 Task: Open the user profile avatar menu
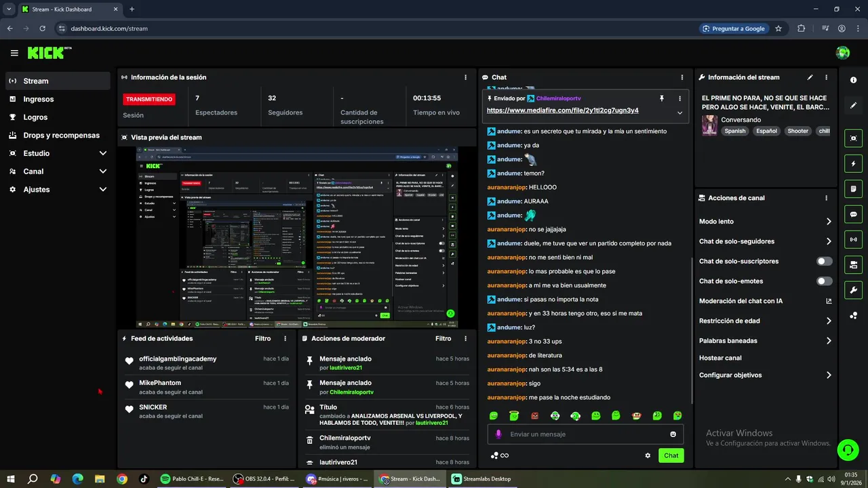pos(843,53)
